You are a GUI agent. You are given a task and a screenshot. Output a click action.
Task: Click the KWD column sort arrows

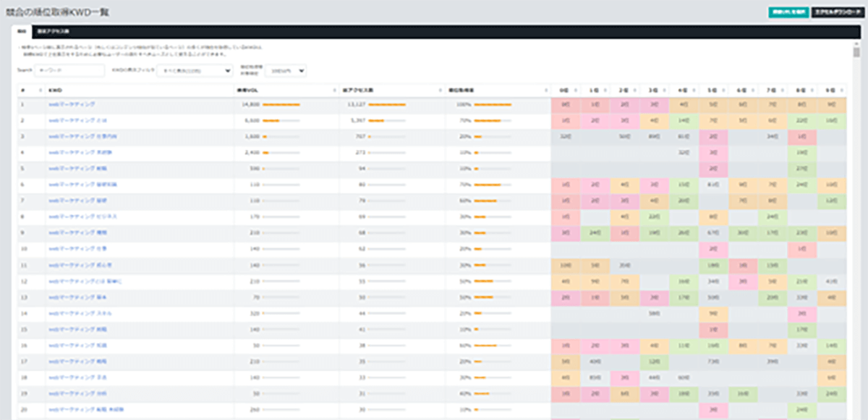pos(229,91)
